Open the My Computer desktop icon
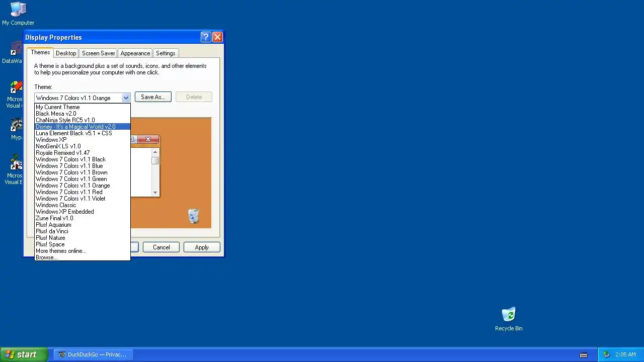The image size is (644, 362). pyautogui.click(x=18, y=14)
